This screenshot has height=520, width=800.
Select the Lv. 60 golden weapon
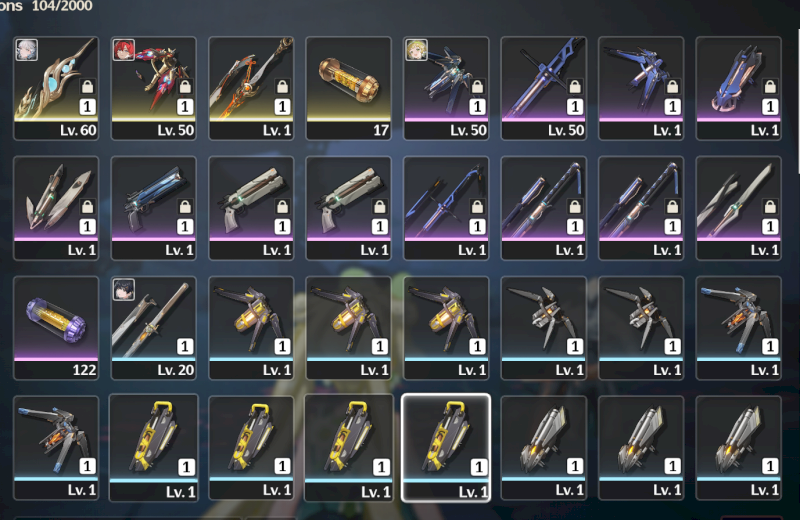[x=56, y=88]
